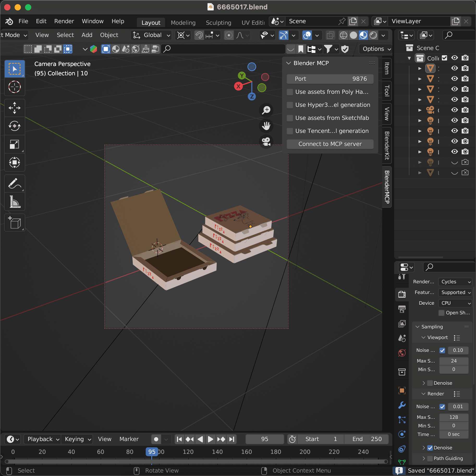Open the Device CPU dropdown
The image size is (476, 476).
[455, 303]
